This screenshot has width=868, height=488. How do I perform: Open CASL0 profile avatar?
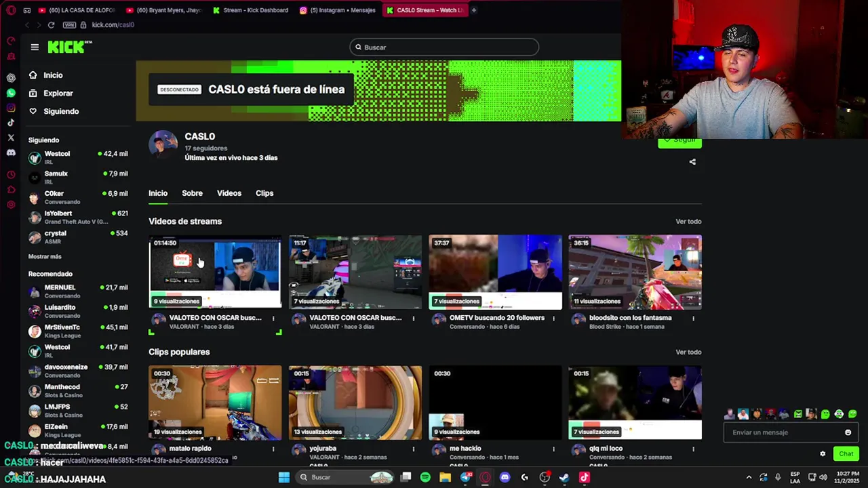pyautogui.click(x=163, y=144)
